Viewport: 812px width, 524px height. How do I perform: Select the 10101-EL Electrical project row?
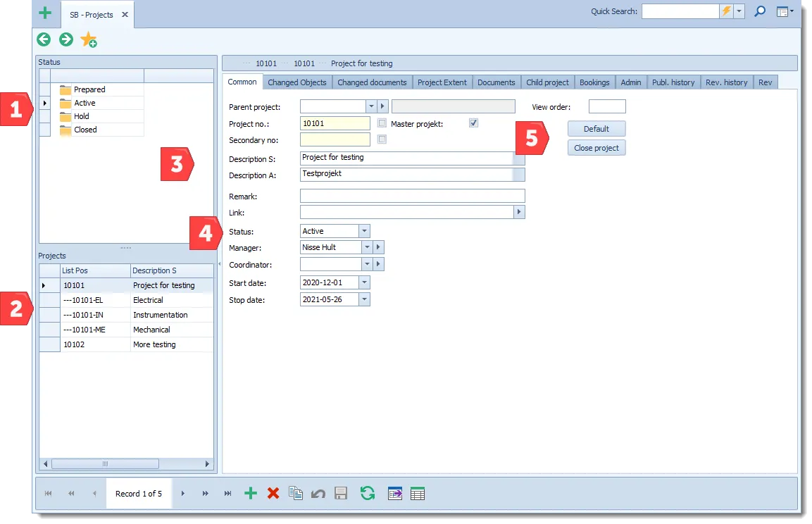pos(126,300)
